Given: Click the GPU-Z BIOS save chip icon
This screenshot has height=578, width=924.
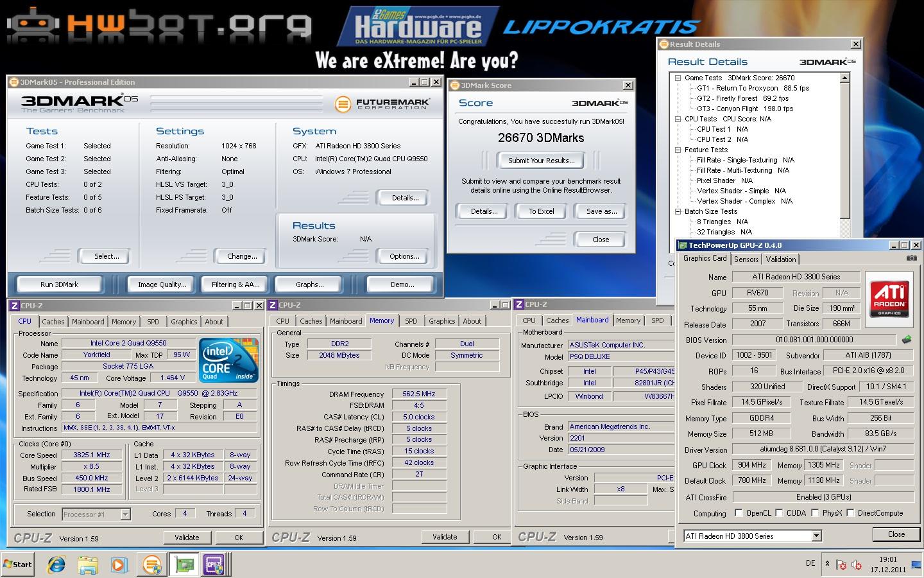Looking at the screenshot, I should point(907,339).
